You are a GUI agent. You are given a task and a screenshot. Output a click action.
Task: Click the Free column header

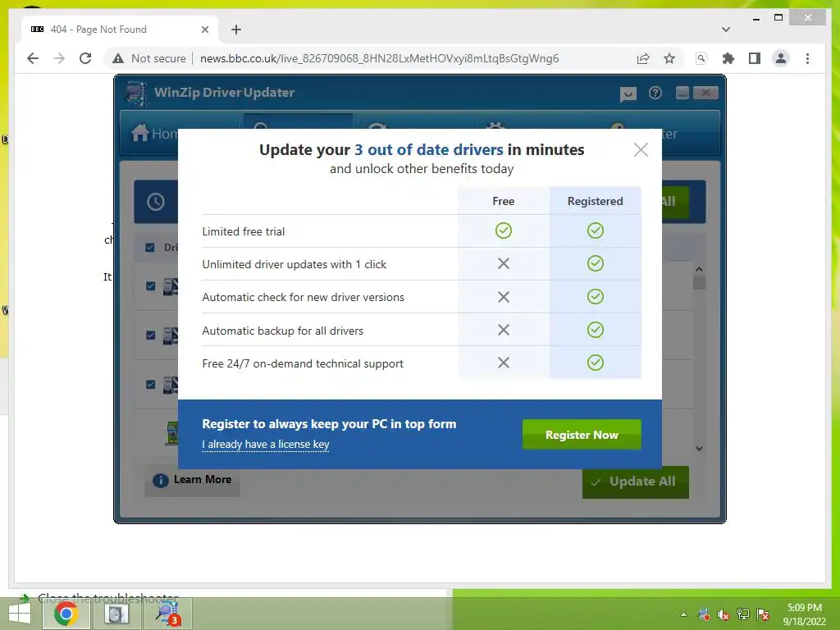point(503,201)
